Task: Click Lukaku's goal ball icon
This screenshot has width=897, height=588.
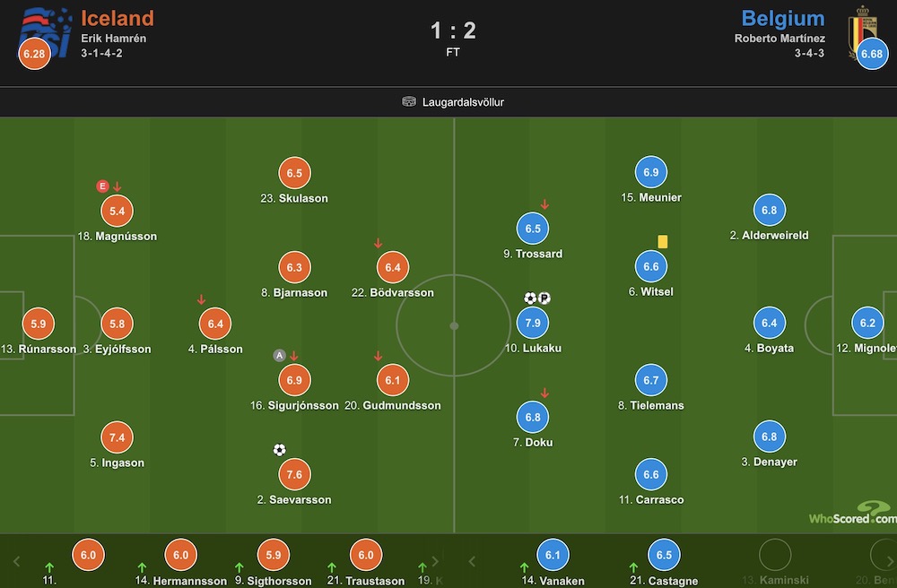Action: [530, 298]
